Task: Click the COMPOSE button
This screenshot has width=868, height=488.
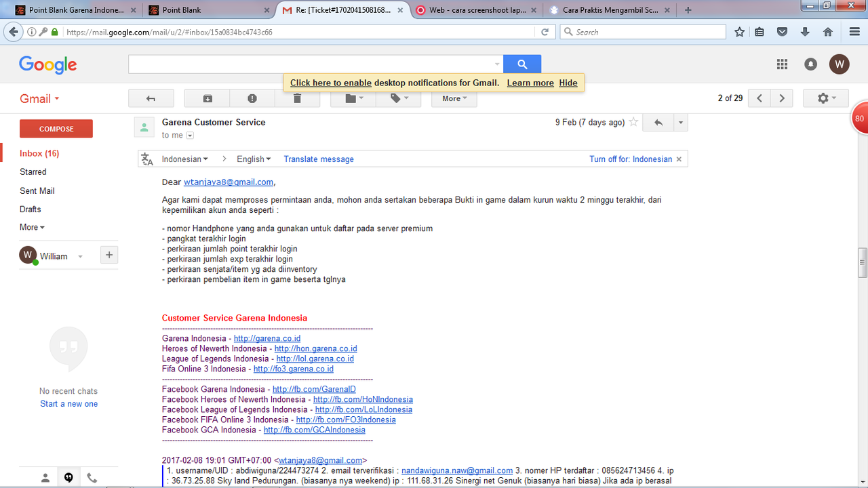Action: 56,129
